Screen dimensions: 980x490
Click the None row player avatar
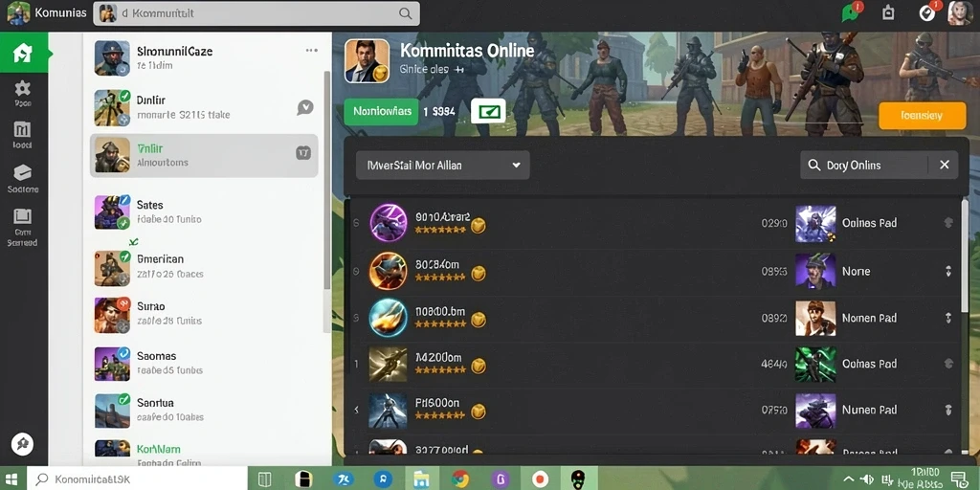[x=815, y=271]
